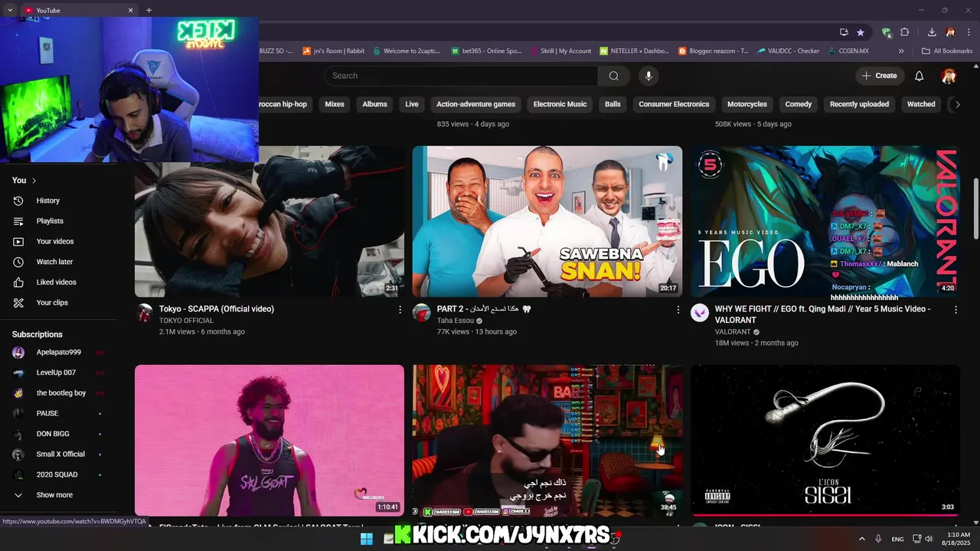The height and width of the screenshot is (551, 980).
Task: Open bet365 bookmark
Action: (x=485, y=51)
